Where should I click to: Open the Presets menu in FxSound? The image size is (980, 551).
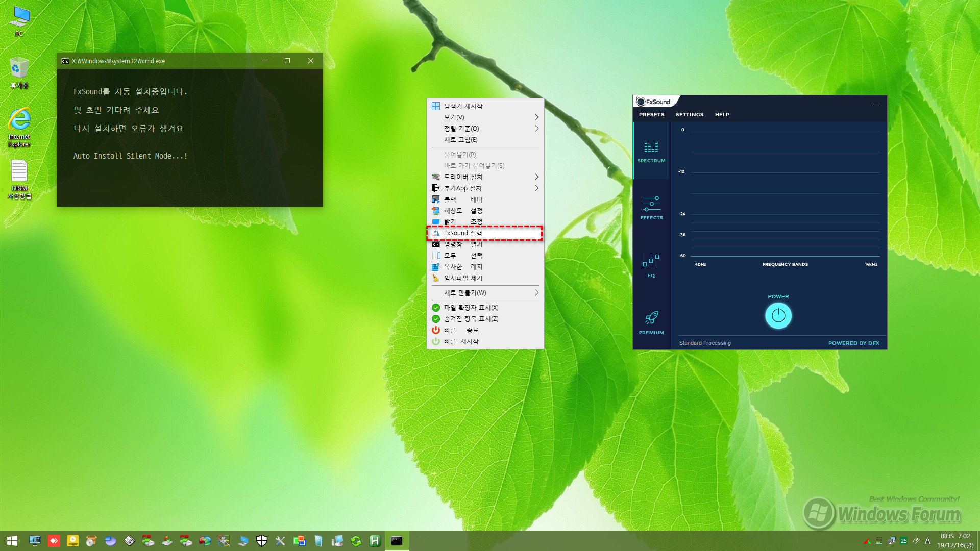pos(651,115)
